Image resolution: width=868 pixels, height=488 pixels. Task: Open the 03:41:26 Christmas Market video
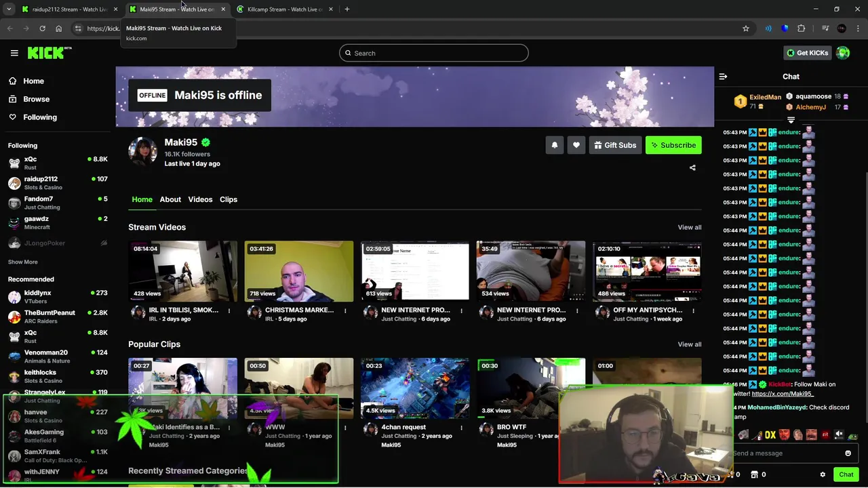(299, 271)
